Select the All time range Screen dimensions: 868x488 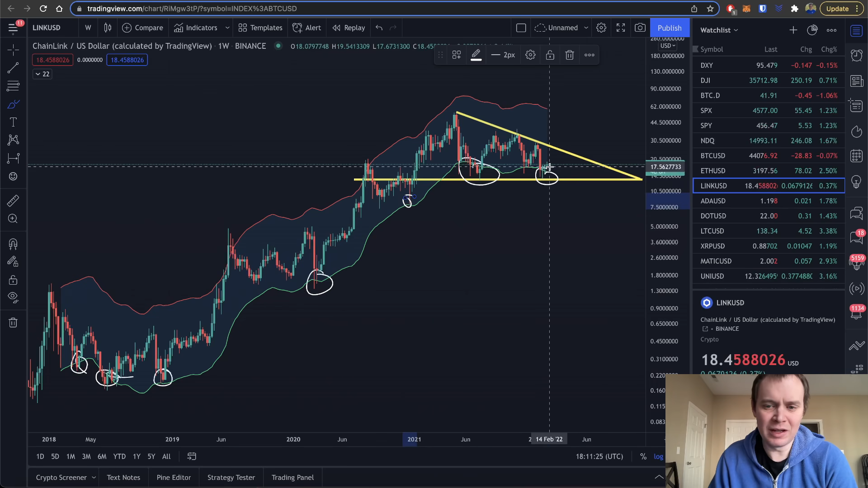[x=166, y=457]
